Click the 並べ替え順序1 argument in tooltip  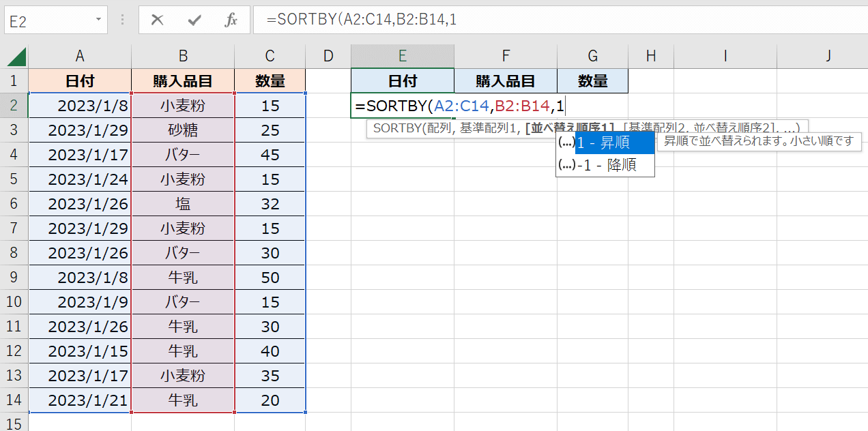pos(570,128)
